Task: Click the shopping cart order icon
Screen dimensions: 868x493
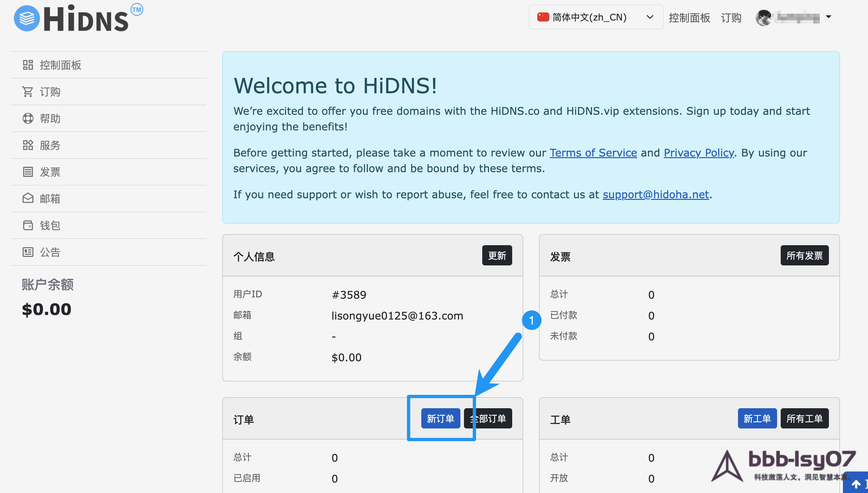Action: pos(28,91)
